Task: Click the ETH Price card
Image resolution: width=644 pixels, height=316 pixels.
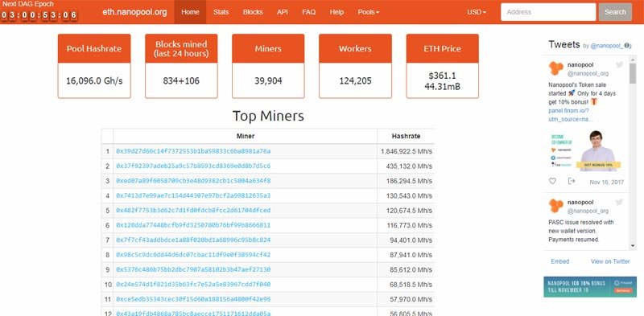Action: tap(442, 66)
